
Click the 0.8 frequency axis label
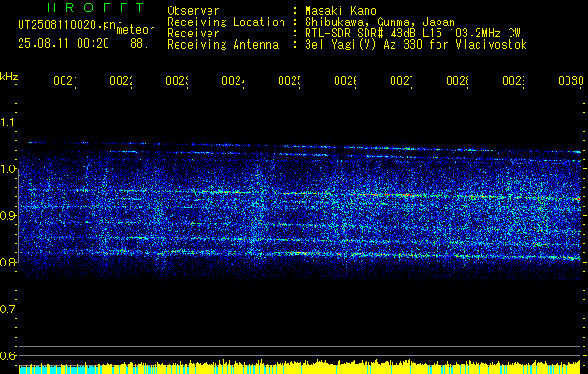7,262
